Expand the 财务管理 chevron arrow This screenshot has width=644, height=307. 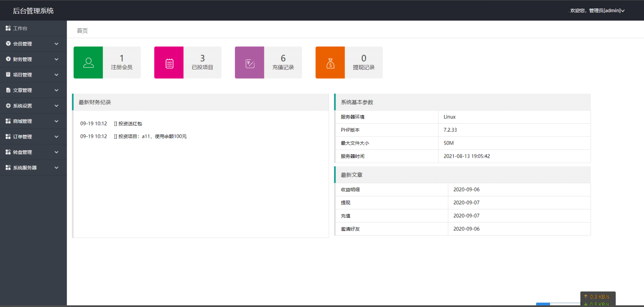tap(57, 59)
